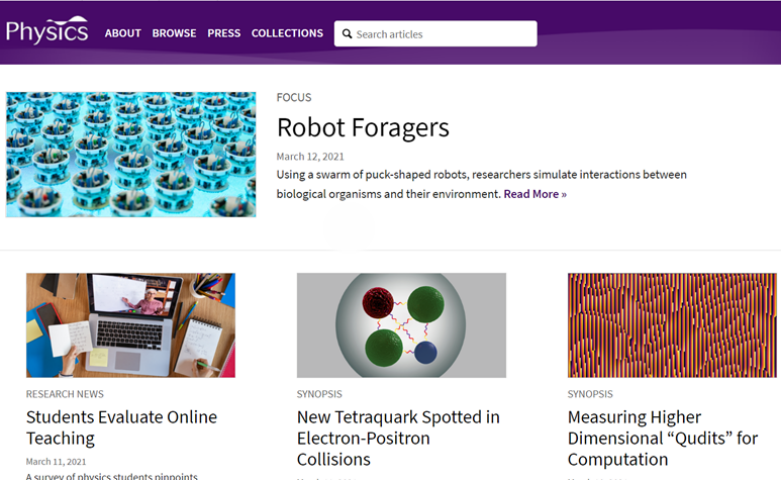This screenshot has width=782, height=480.
Task: Open the Collections page
Action: click(287, 33)
